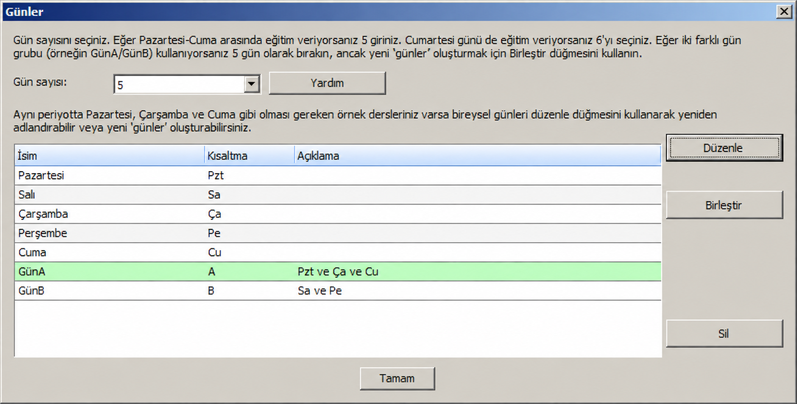Close the Günler dialog window

[784, 12]
